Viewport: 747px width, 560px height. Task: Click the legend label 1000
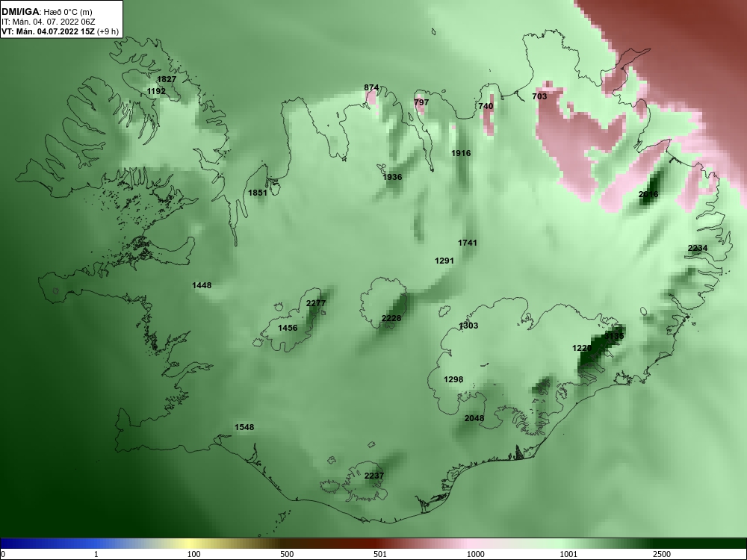pos(475,554)
